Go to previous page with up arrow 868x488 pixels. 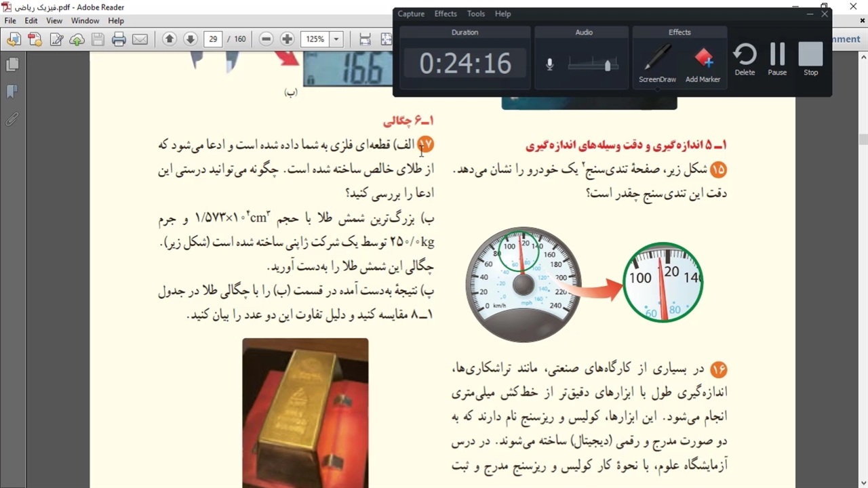[x=170, y=39]
